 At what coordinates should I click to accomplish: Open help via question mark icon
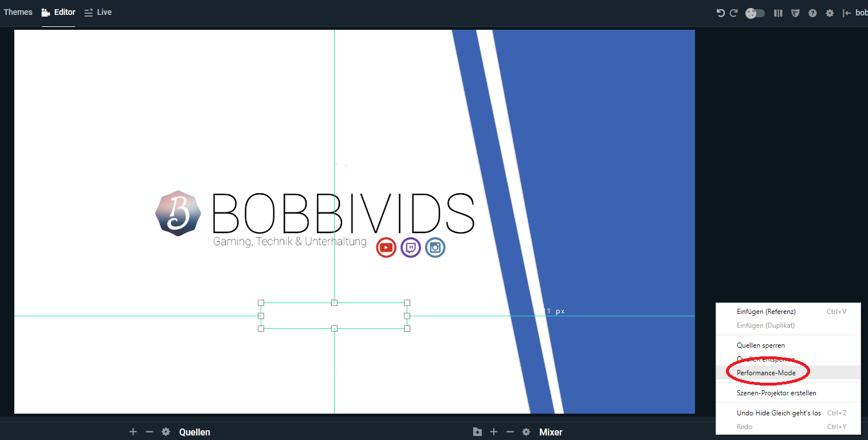[x=812, y=13]
